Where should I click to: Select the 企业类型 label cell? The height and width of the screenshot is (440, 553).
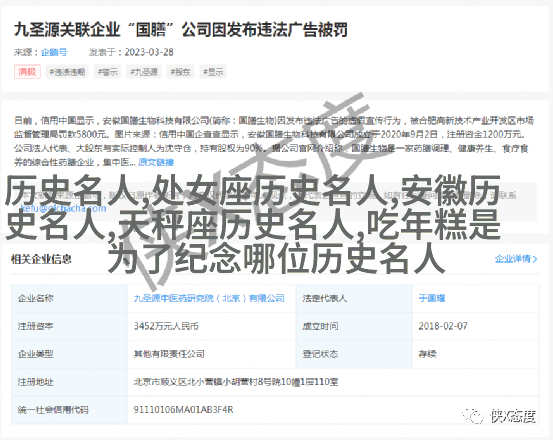click(69, 354)
